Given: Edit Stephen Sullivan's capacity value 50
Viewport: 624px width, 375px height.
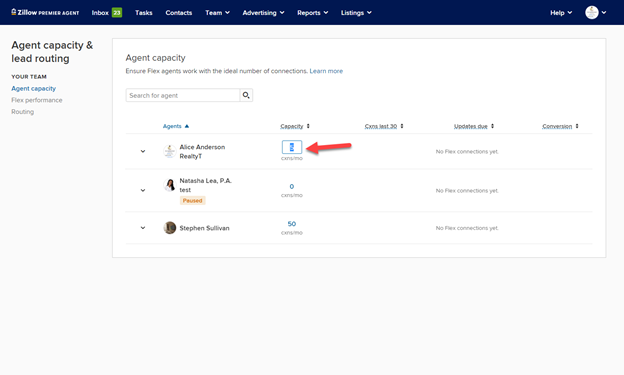Looking at the screenshot, I should 292,224.
